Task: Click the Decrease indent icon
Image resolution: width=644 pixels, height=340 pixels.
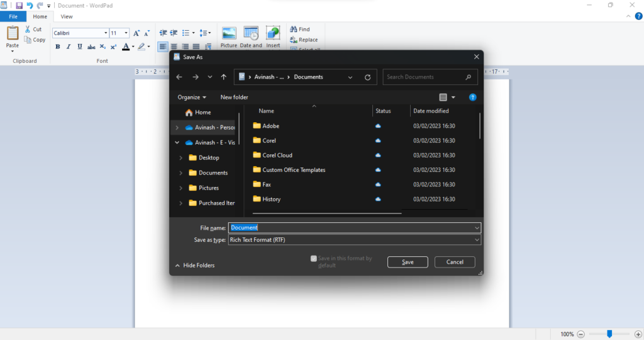Action: pyautogui.click(x=163, y=33)
